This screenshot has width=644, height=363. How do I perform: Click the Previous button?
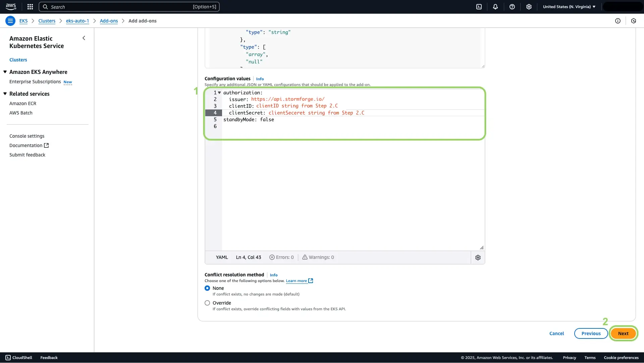coord(591,333)
